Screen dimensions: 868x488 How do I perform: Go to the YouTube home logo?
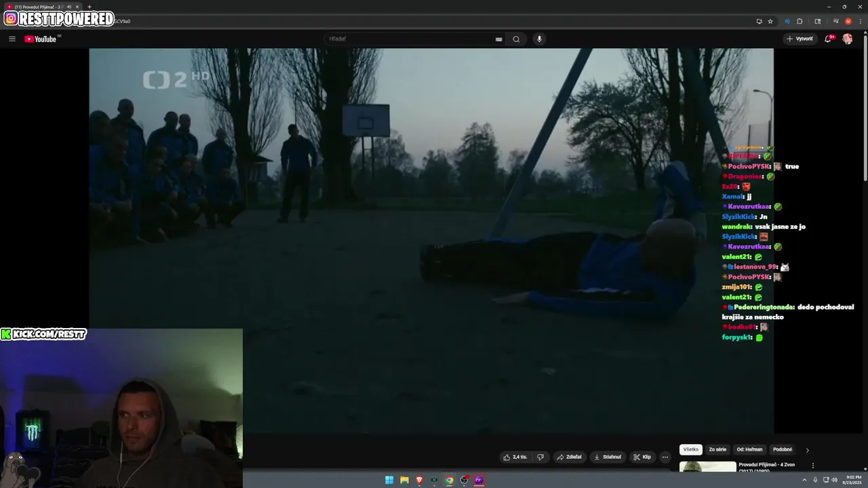[40, 39]
